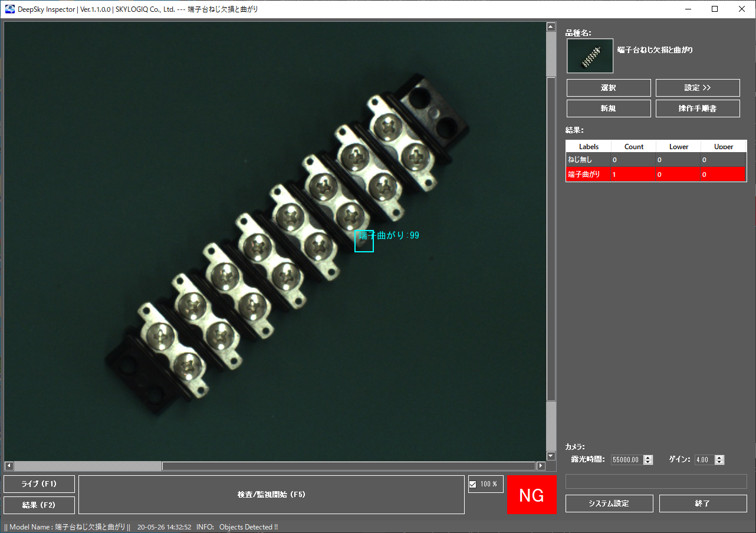Viewport: 756px width, 533px height.
Task: Click the Model Name status bar text
Action: click(67, 527)
